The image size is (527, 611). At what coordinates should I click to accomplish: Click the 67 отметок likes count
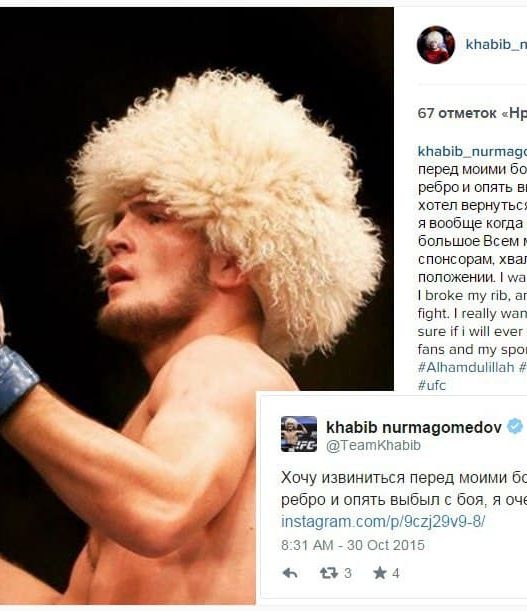click(472, 113)
